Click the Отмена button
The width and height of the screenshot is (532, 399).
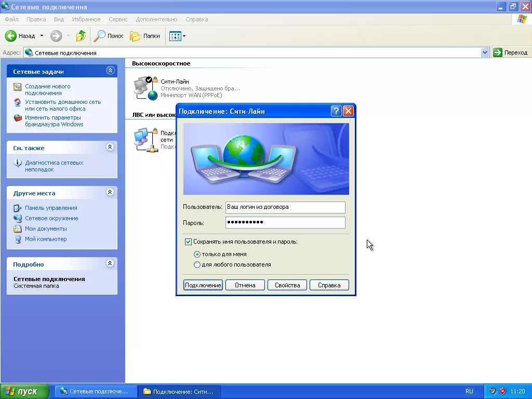coord(245,285)
